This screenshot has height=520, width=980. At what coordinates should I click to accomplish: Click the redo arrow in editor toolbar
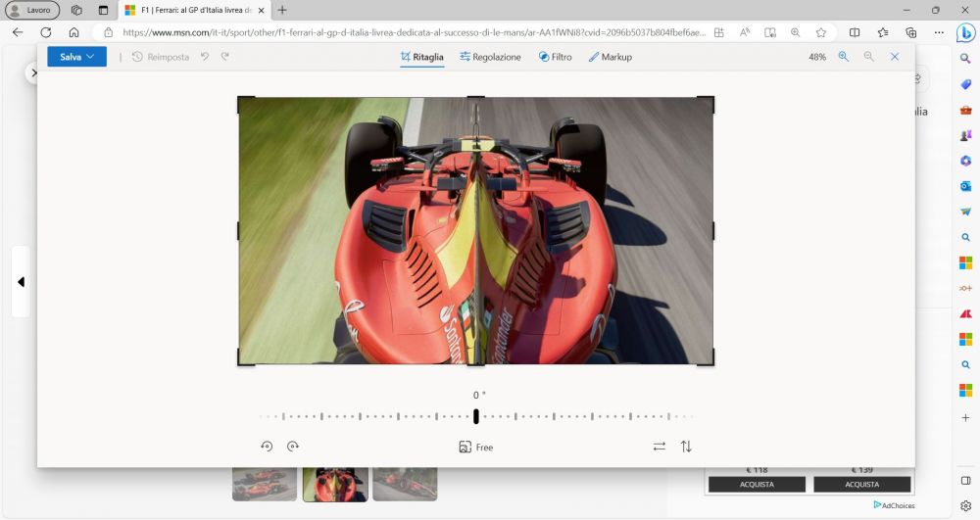(x=225, y=57)
